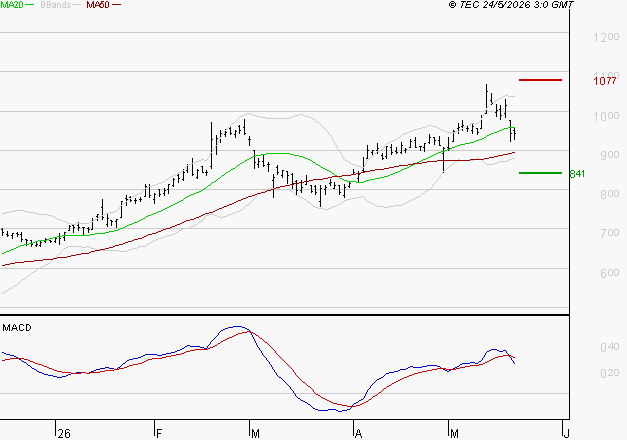Click the 1000 price axis label

(x=606, y=116)
